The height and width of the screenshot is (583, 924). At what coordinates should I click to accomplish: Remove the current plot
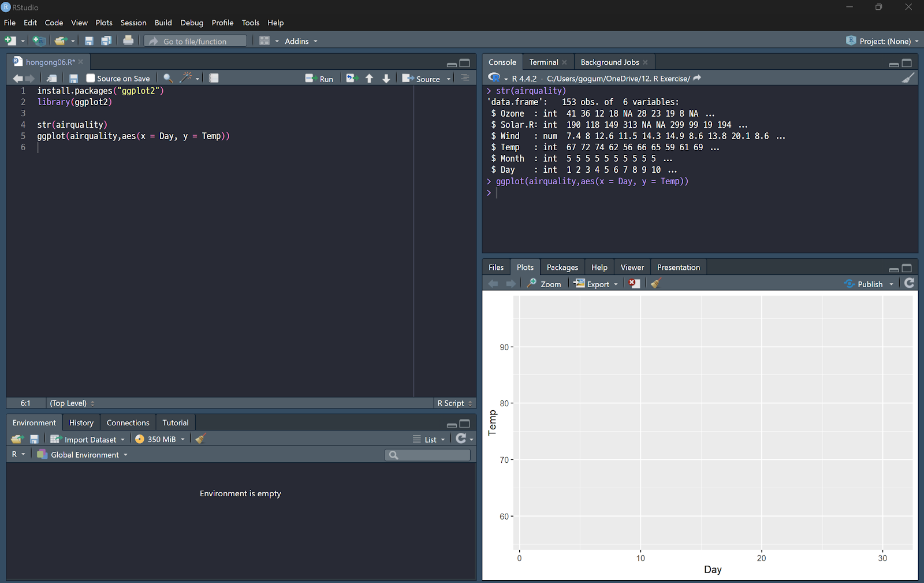634,283
